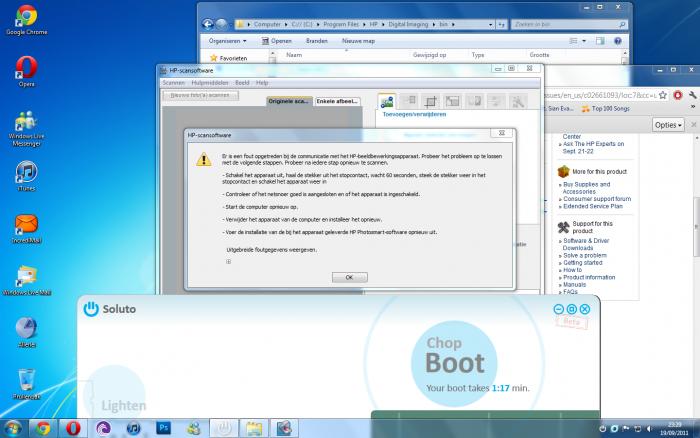
Task: Open the Help menu in HP-scansoftware
Action: 262,83
